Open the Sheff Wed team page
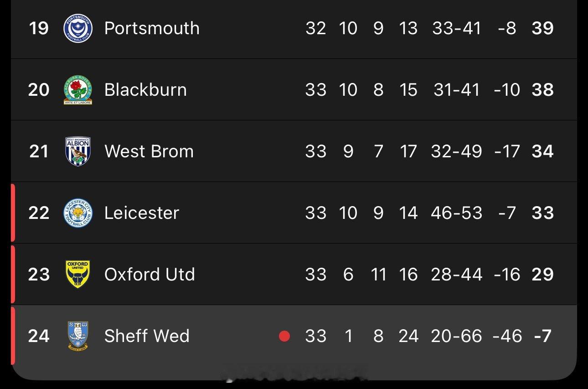 (x=147, y=336)
